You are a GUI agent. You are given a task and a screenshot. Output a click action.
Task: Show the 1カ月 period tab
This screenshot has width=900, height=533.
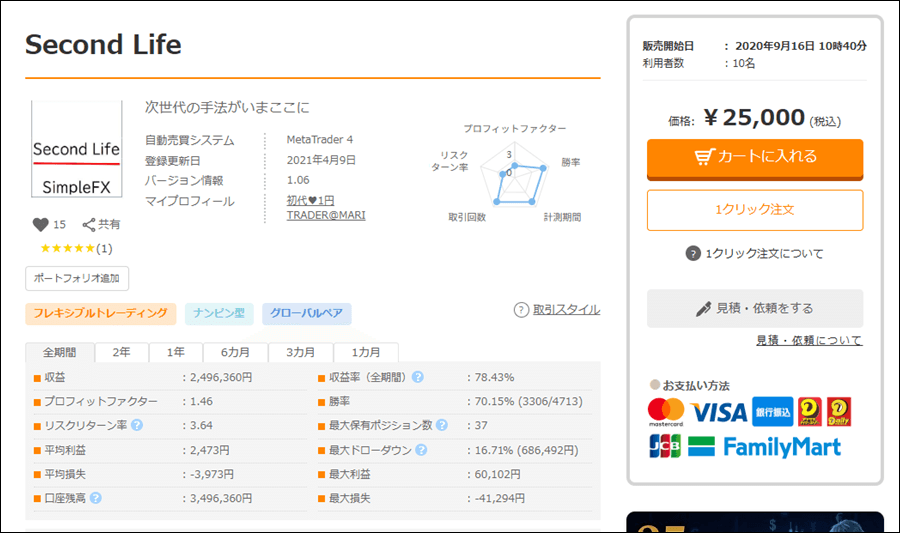tap(365, 353)
